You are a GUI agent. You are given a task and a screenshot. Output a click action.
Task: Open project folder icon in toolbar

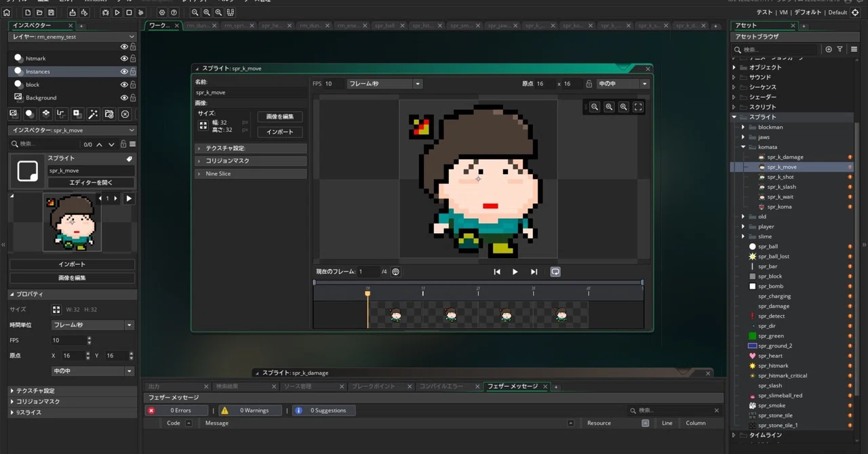click(39, 12)
